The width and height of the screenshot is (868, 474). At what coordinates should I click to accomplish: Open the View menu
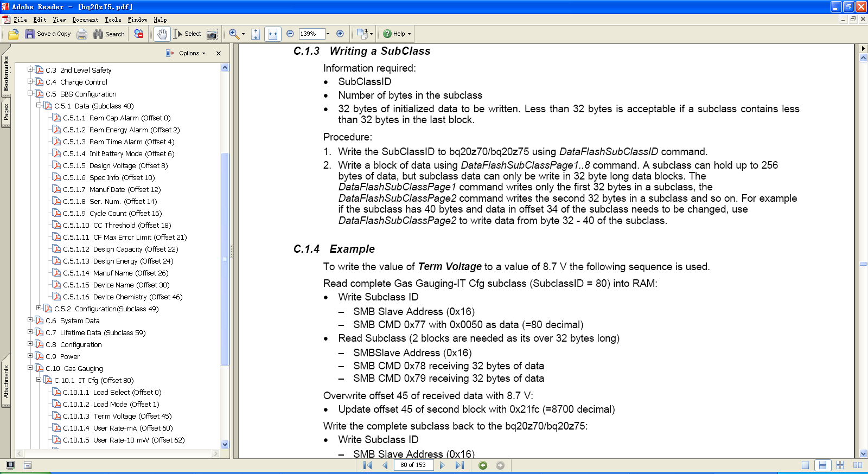[59, 20]
